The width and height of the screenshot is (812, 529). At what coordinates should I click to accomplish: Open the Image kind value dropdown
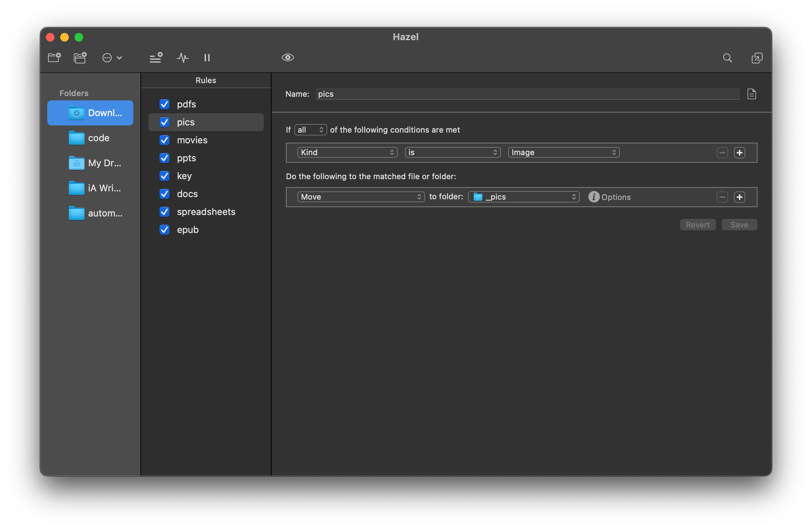[x=563, y=152]
